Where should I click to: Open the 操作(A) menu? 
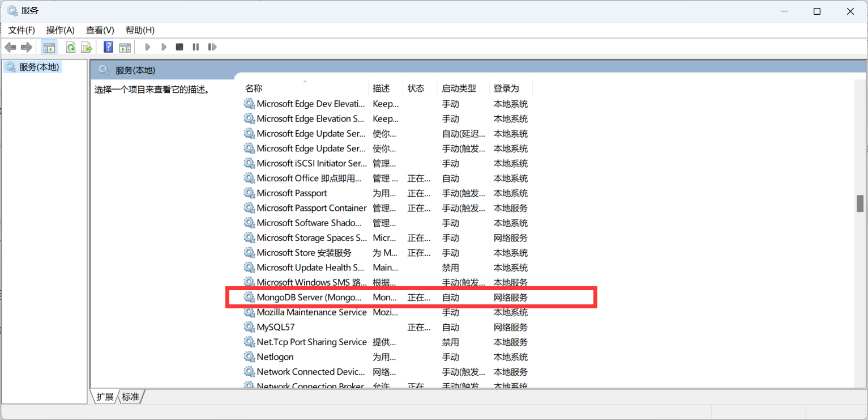[x=61, y=30]
